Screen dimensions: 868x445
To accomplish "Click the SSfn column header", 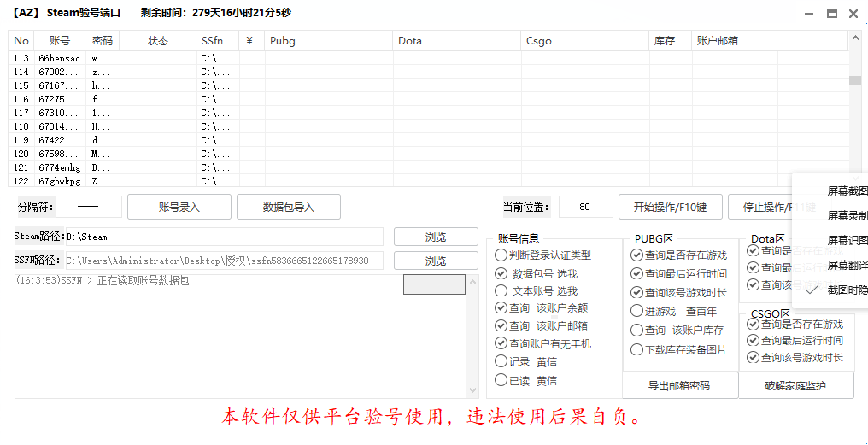I will pyautogui.click(x=218, y=40).
